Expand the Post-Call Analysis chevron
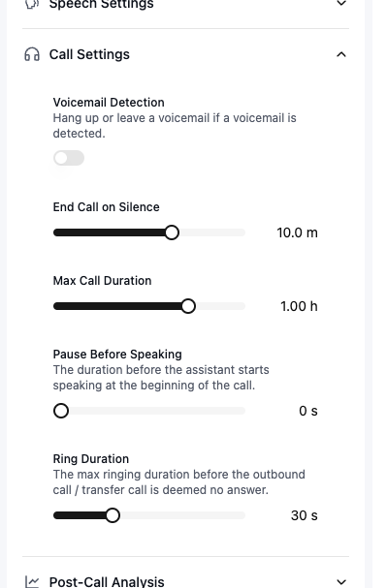387x588 pixels. tap(341, 582)
